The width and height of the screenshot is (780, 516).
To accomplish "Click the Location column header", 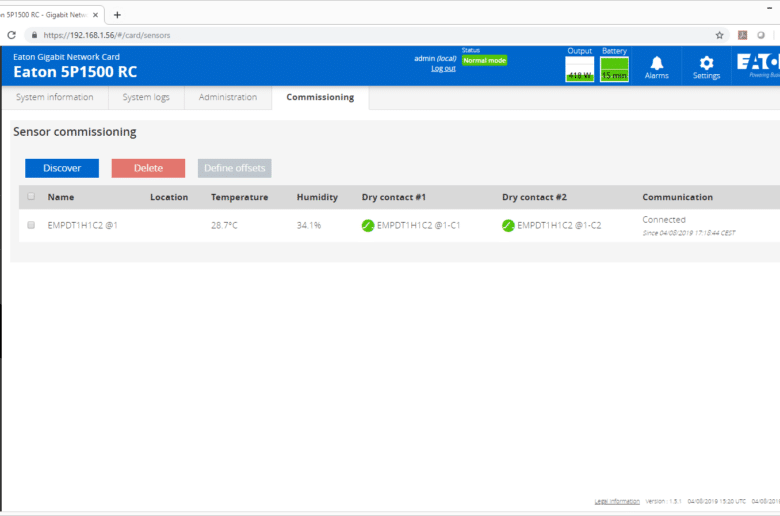I will pyautogui.click(x=169, y=197).
